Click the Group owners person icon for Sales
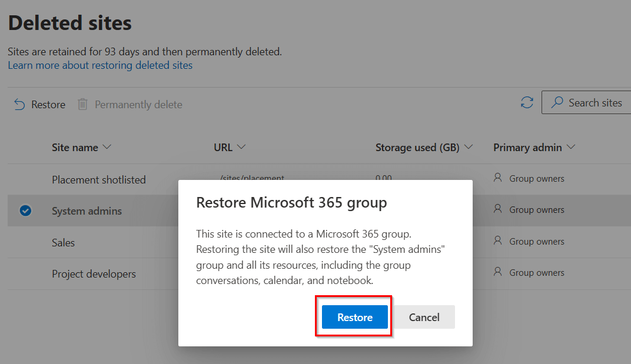 (497, 241)
